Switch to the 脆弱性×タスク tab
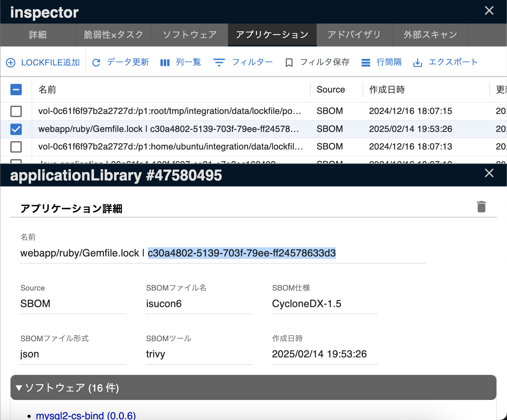Screen dimensions: 507x420 pos(113,35)
